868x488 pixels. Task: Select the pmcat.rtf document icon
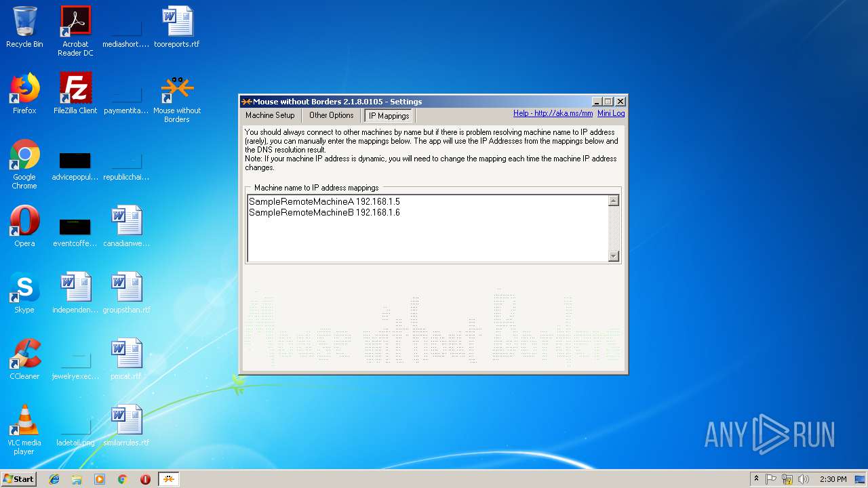tap(126, 359)
